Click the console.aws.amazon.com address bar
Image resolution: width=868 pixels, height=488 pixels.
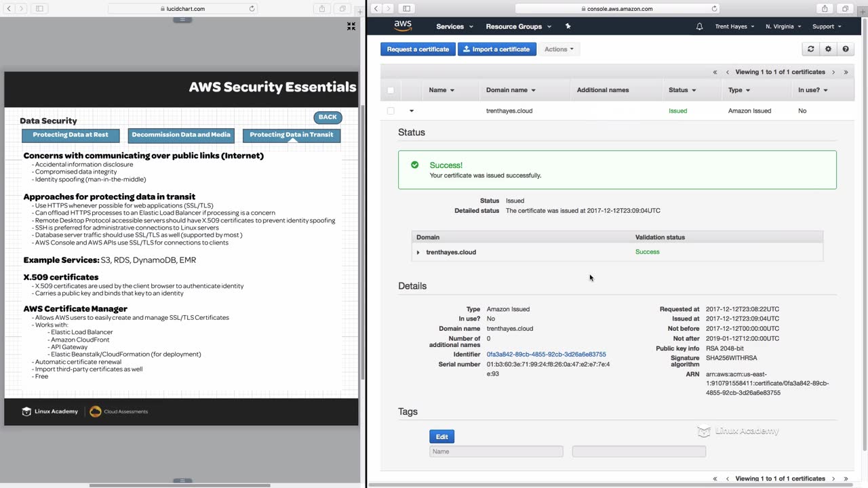coord(617,9)
